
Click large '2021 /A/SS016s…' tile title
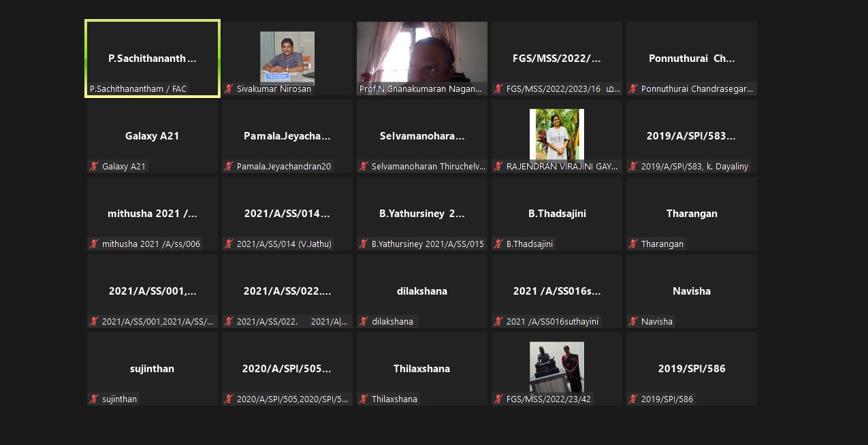(557, 291)
